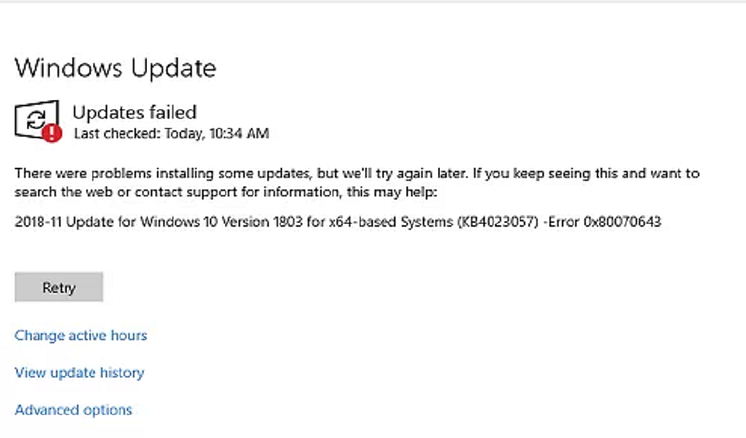Click the error code 0x80070643
746x438 pixels.
coord(622,222)
